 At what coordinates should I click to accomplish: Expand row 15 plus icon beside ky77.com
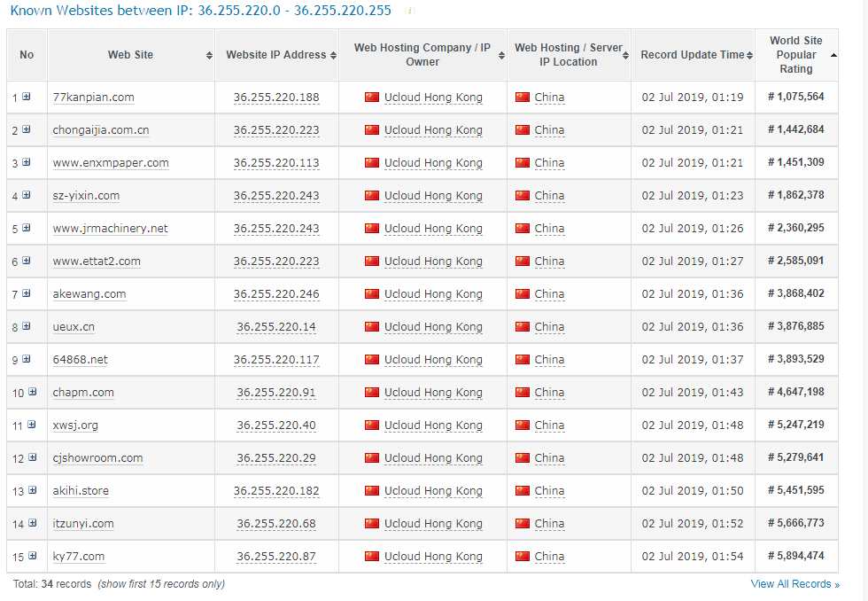click(32, 556)
